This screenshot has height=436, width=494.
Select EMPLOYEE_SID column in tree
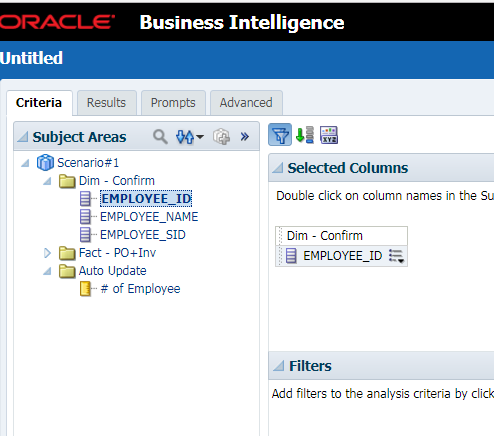143,235
